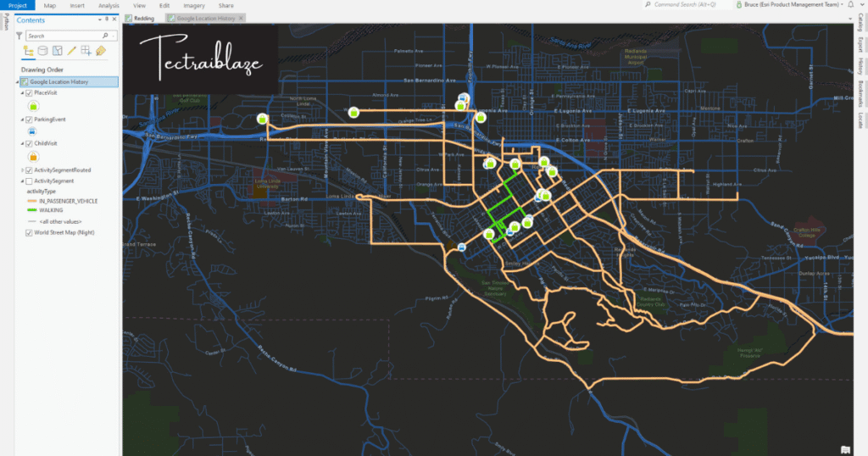
Task: Click the Command Search magnifier icon
Action: (648, 4)
